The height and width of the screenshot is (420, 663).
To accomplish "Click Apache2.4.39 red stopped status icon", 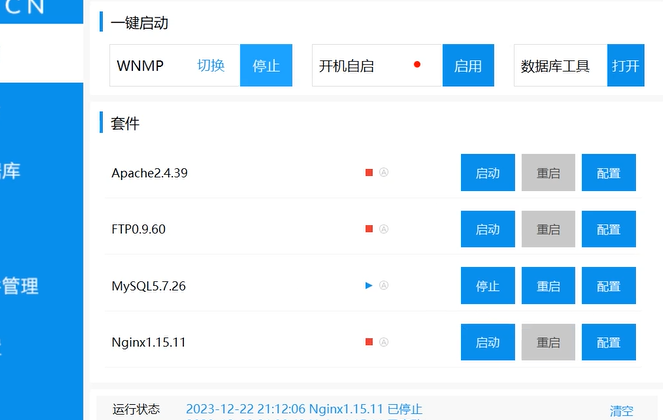I will coord(369,172).
